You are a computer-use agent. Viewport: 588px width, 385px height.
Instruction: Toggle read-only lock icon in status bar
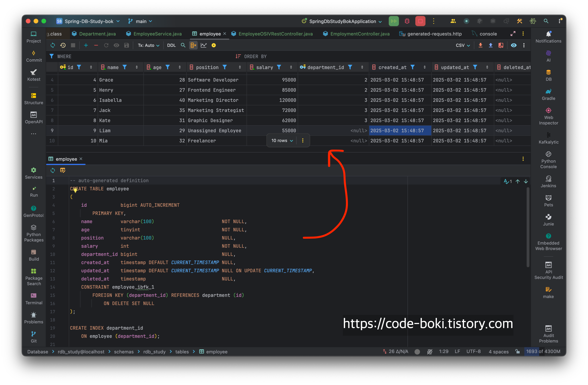(517, 352)
